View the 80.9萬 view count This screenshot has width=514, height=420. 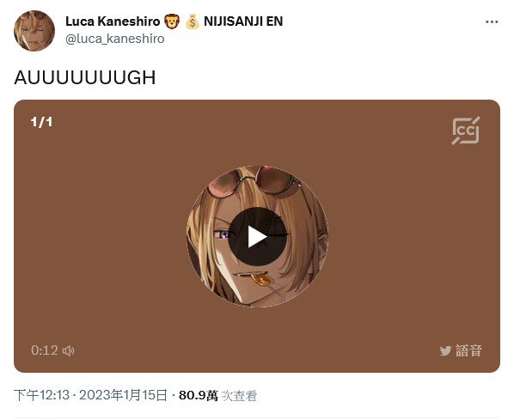pyautogui.click(x=199, y=395)
